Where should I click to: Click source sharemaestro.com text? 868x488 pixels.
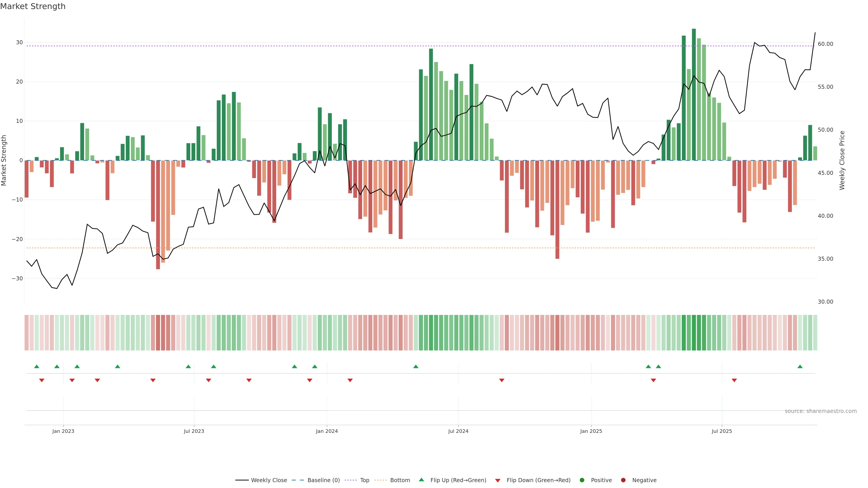[x=821, y=411]
